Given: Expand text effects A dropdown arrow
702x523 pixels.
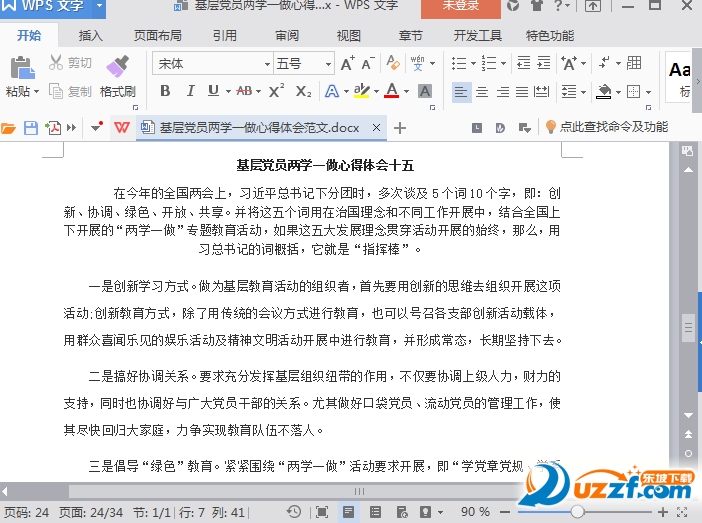Looking at the screenshot, I should pyautogui.click(x=346, y=92).
